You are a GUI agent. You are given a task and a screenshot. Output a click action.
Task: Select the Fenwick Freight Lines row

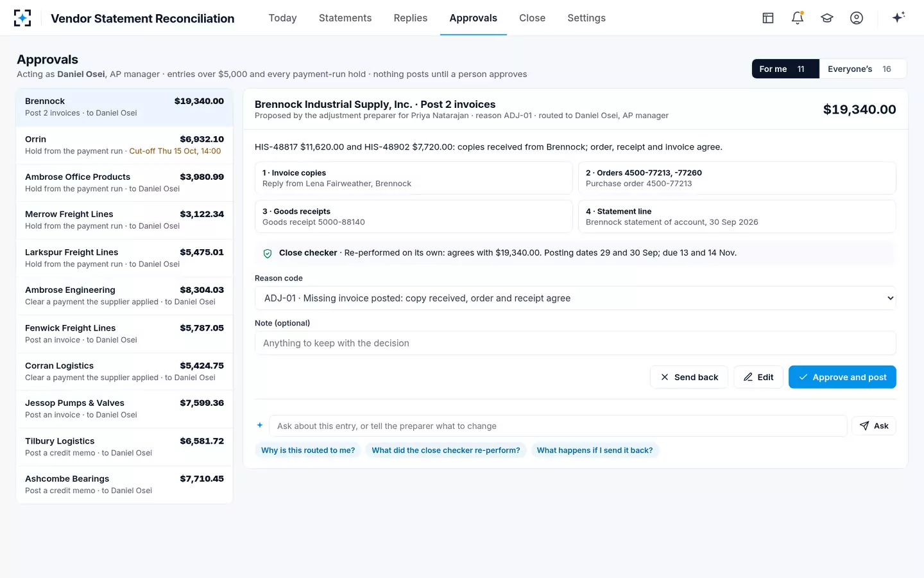click(124, 334)
